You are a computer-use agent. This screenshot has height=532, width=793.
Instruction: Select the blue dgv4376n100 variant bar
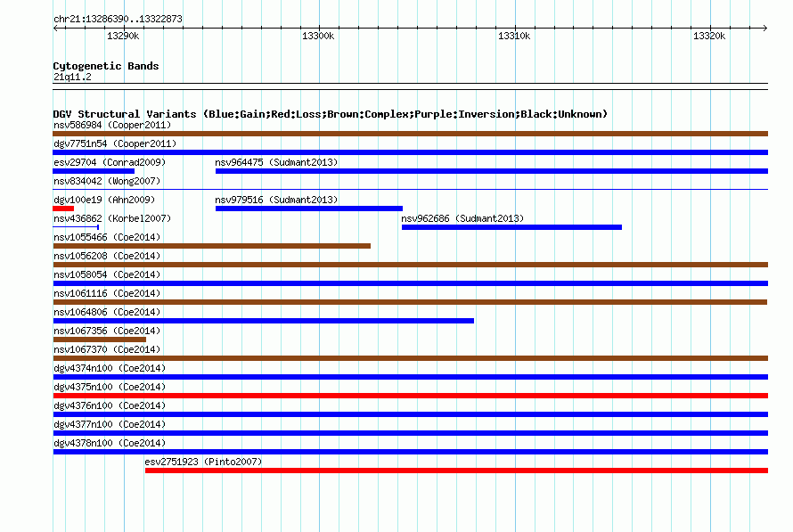pyautogui.click(x=410, y=414)
